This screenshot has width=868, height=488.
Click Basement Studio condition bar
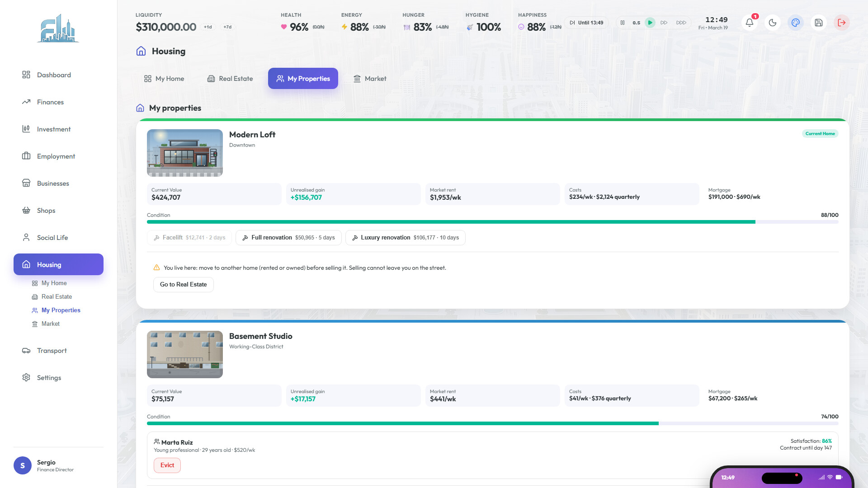click(x=493, y=423)
